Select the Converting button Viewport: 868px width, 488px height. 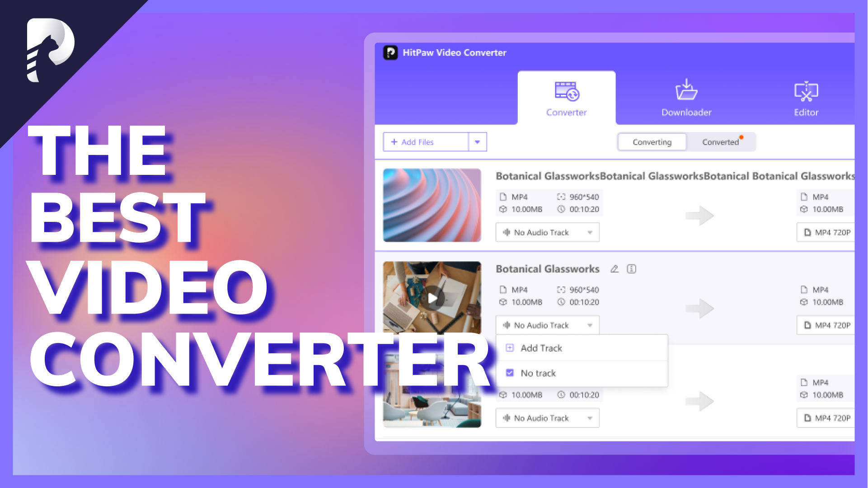click(x=651, y=142)
